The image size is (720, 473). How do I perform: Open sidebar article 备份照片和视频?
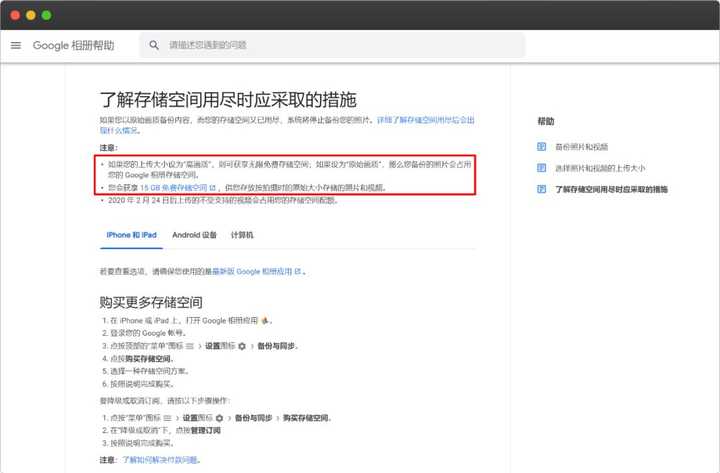tap(581, 147)
